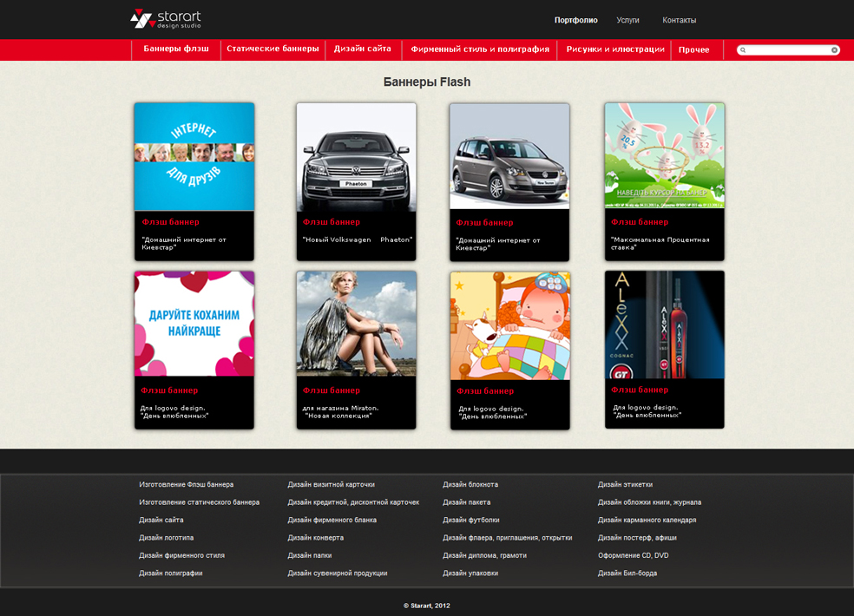
Task: Select the Статические баннеры tab
Action: pyautogui.click(x=273, y=49)
